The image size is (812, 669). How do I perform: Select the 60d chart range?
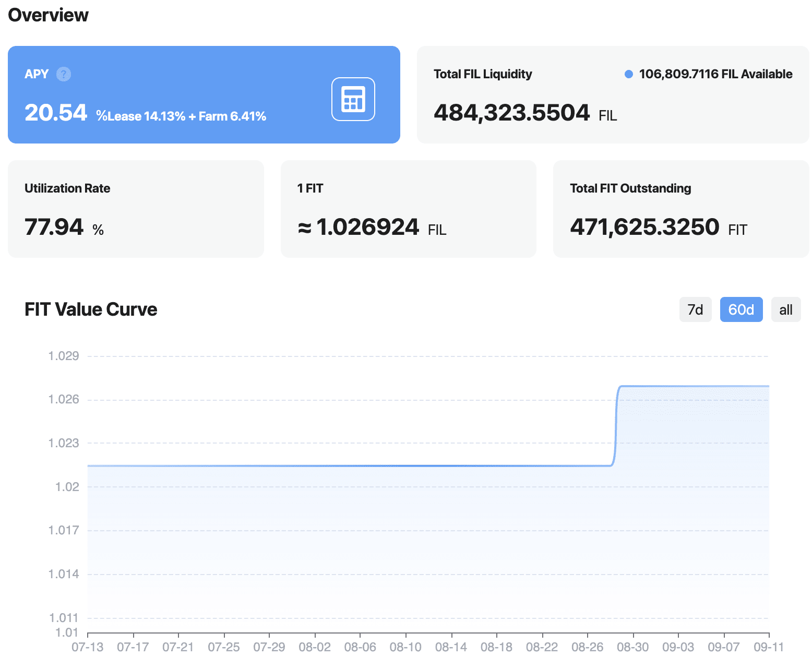coord(741,309)
